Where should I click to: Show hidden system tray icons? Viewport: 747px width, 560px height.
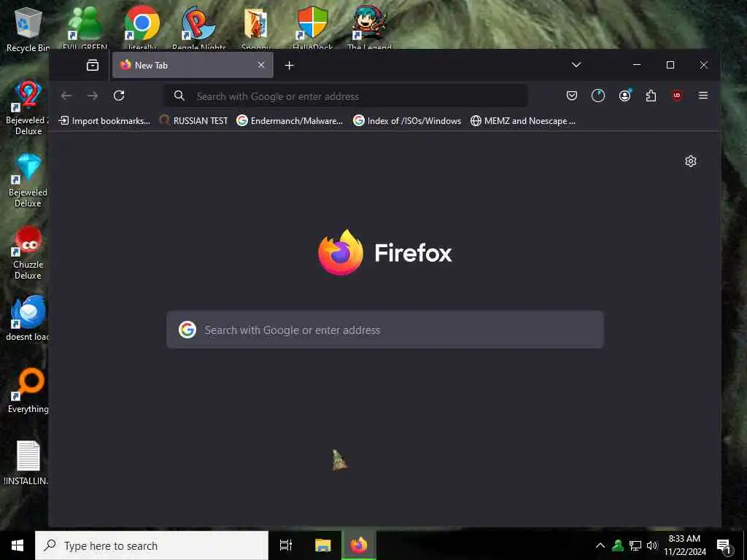[x=600, y=545]
